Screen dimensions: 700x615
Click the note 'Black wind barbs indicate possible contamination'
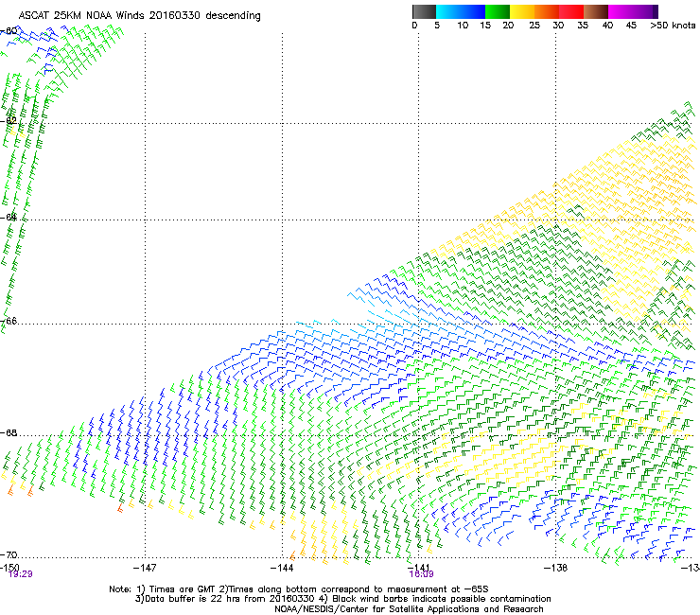[442, 599]
